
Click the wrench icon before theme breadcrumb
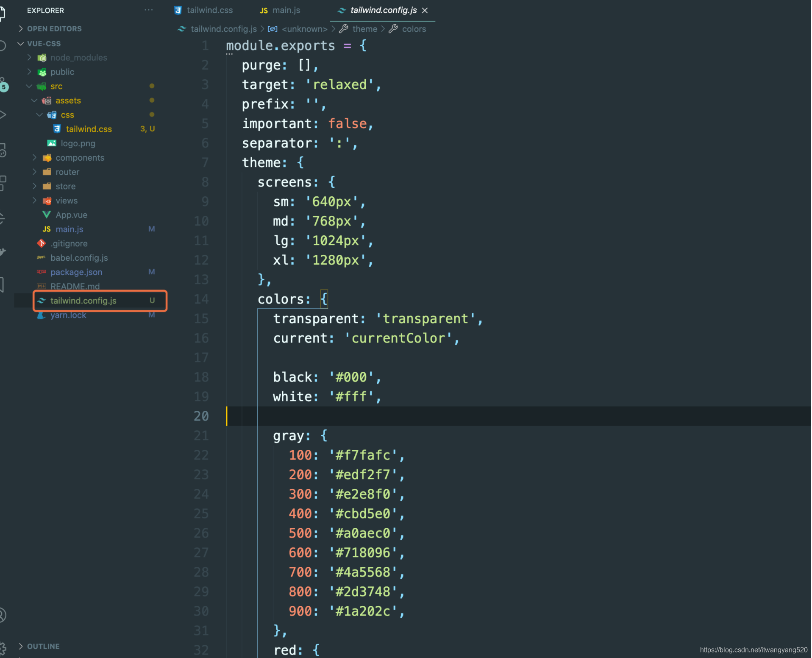pyautogui.click(x=344, y=29)
